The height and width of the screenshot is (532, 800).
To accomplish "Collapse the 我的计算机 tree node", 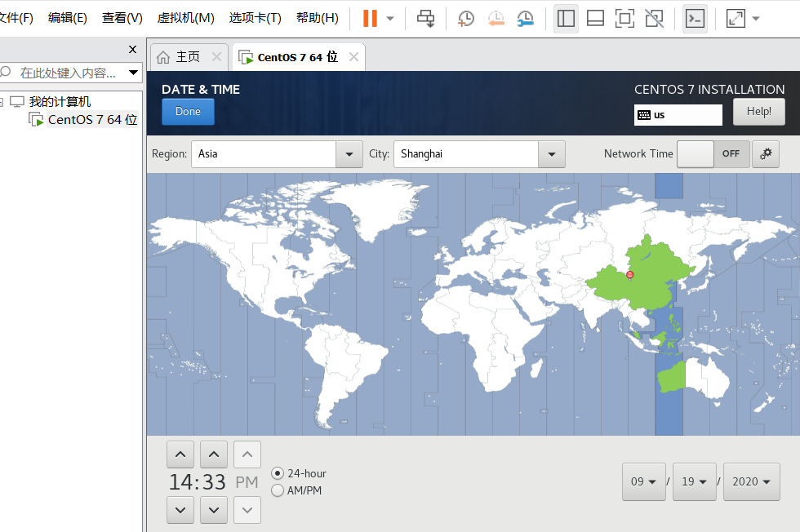I will (2, 102).
